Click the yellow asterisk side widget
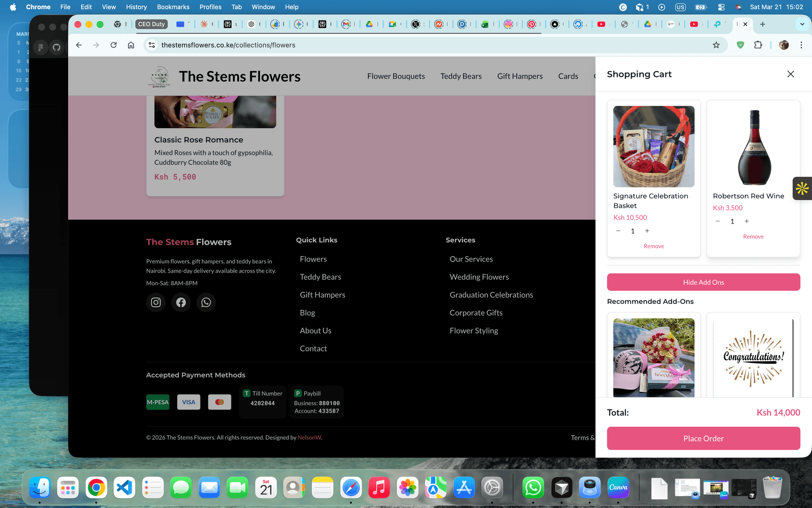The height and width of the screenshot is (508, 812). pyautogui.click(x=802, y=188)
